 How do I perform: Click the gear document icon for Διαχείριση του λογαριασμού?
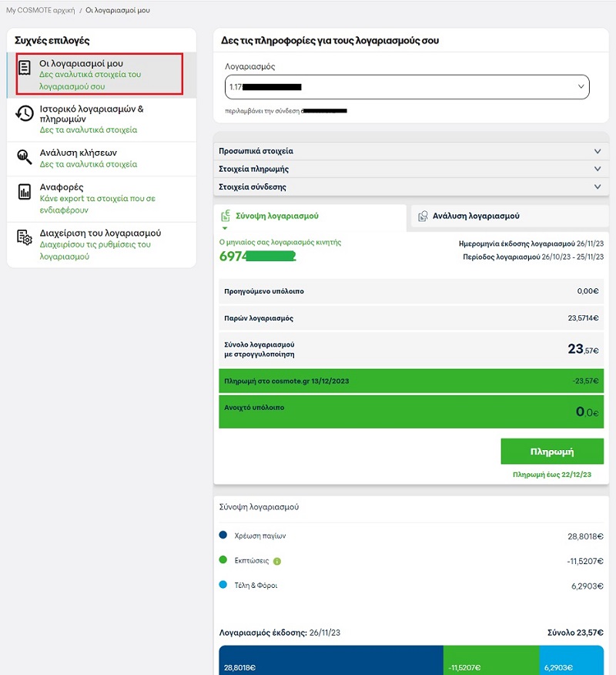(x=25, y=238)
